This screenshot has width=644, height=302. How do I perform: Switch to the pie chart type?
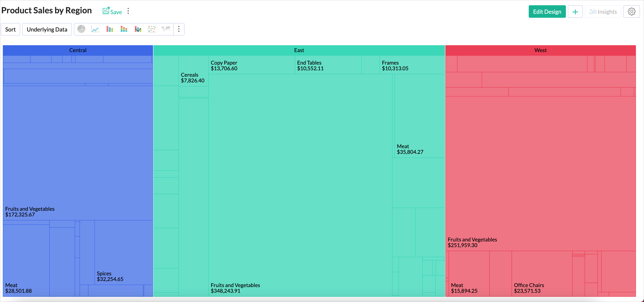point(81,29)
